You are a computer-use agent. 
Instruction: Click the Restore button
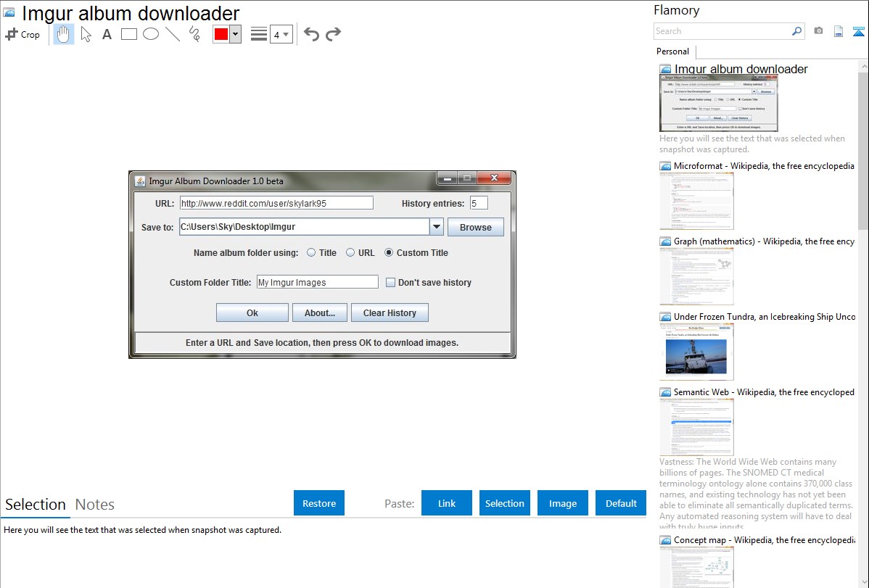[x=319, y=503]
